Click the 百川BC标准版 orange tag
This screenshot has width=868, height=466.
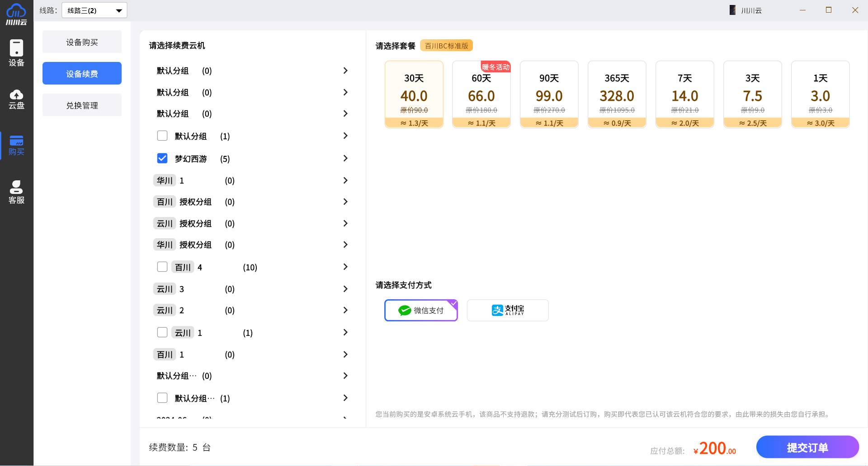click(446, 46)
